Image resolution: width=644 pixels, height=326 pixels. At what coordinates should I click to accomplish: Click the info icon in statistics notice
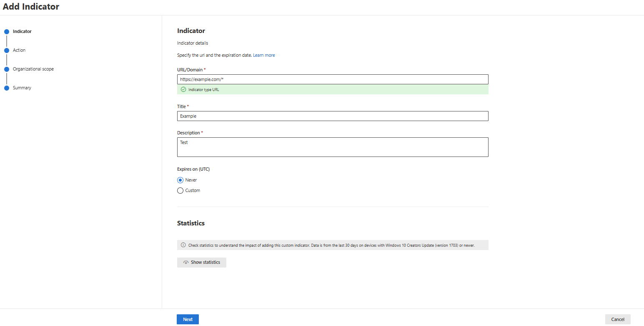(183, 245)
